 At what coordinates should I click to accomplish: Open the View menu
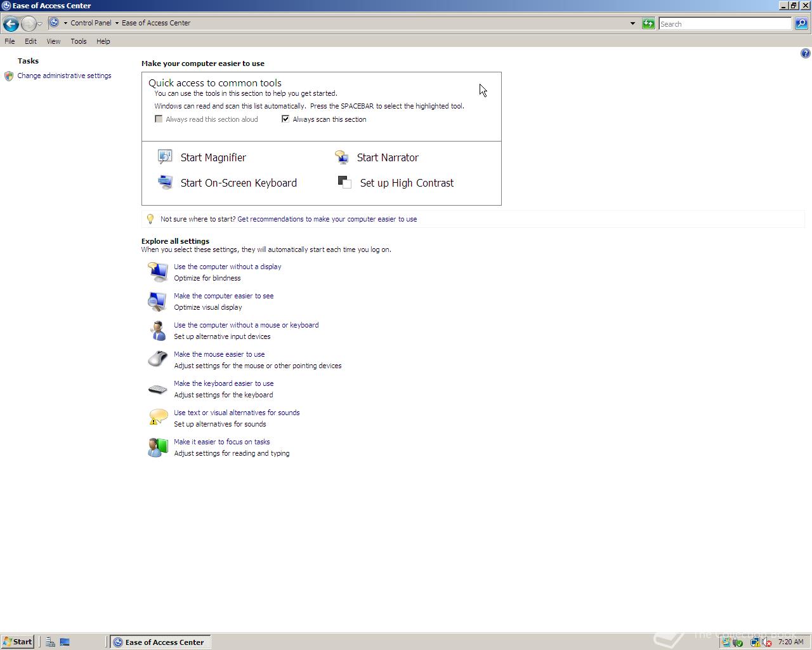53,41
